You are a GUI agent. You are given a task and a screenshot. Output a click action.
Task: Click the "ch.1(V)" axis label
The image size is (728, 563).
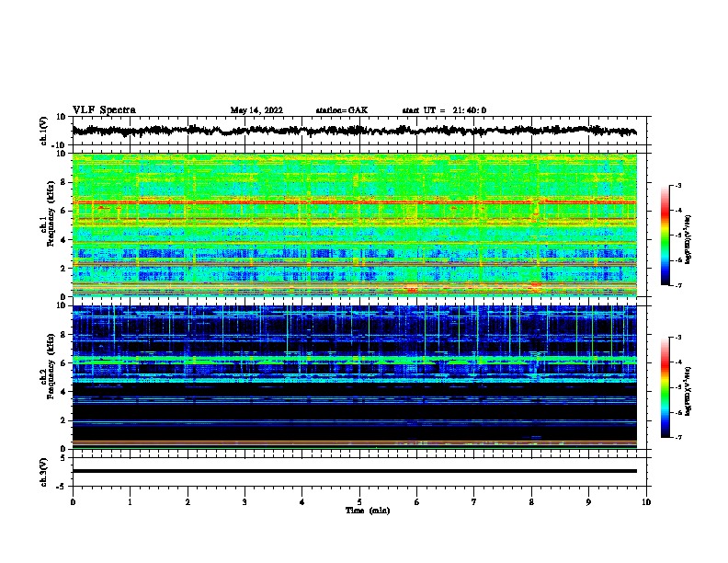[x=44, y=131]
